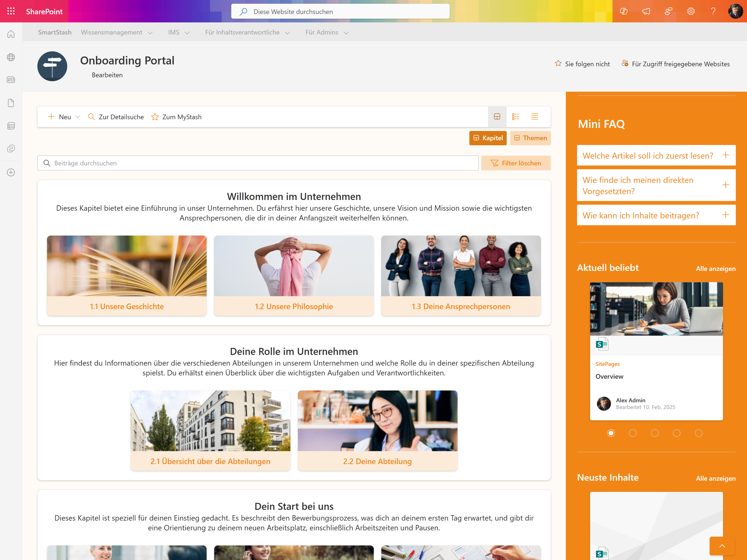The height and width of the screenshot is (560, 747).
Task: Expand FAQ Wie kann ich Inhalte beitragen
Action: pyautogui.click(x=656, y=215)
